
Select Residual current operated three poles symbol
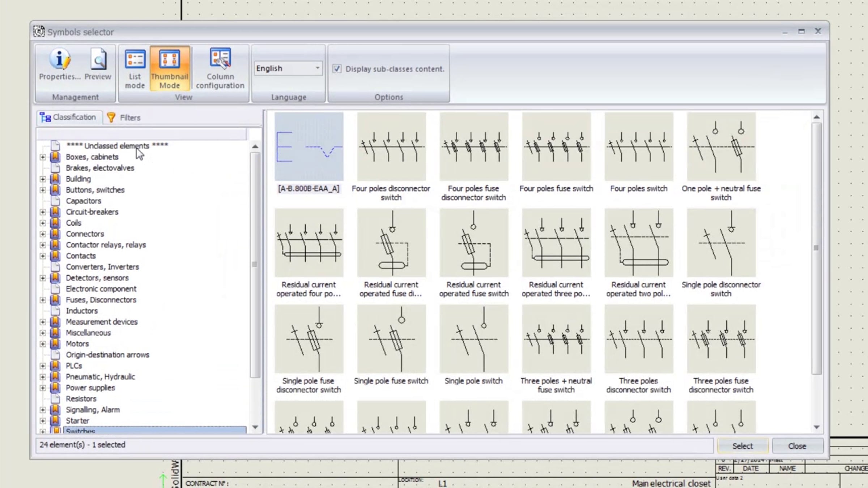coord(556,243)
